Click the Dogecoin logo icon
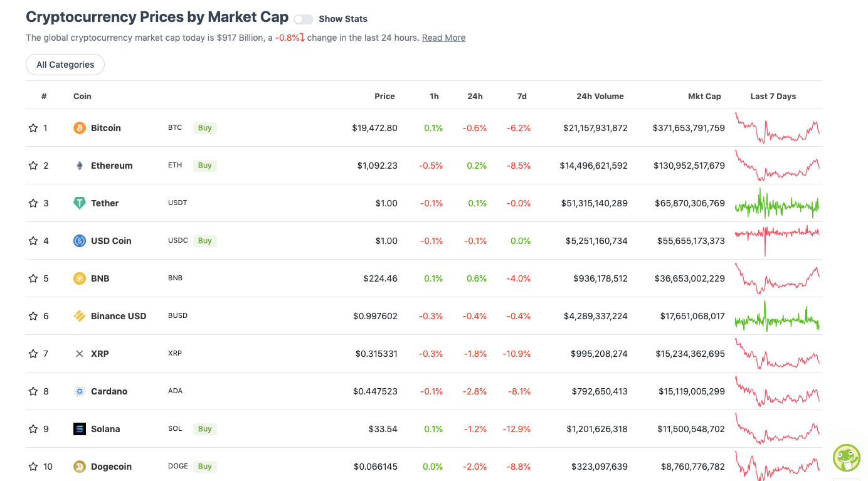868x481 pixels. pos(80,467)
